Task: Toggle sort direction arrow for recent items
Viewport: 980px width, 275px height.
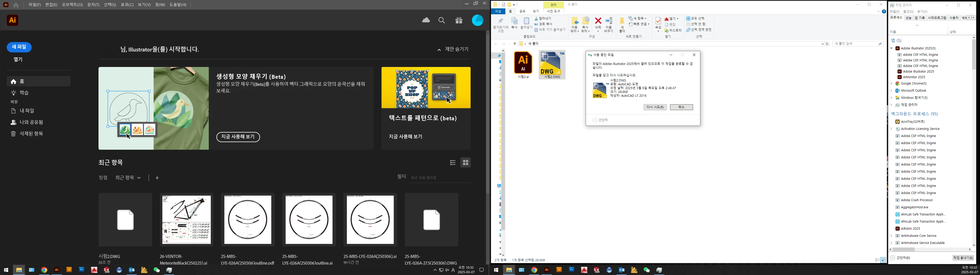Action: 157,178
